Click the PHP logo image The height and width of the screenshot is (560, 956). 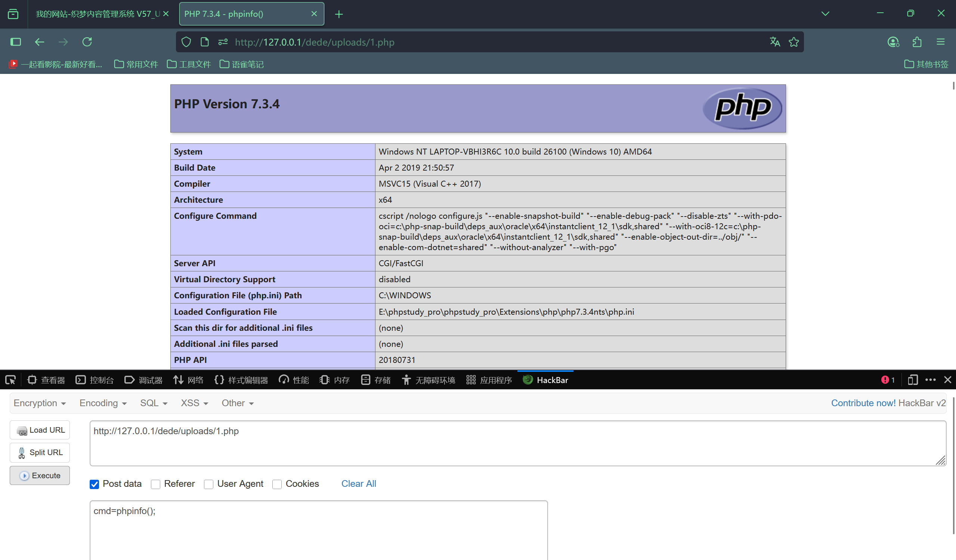(x=742, y=108)
